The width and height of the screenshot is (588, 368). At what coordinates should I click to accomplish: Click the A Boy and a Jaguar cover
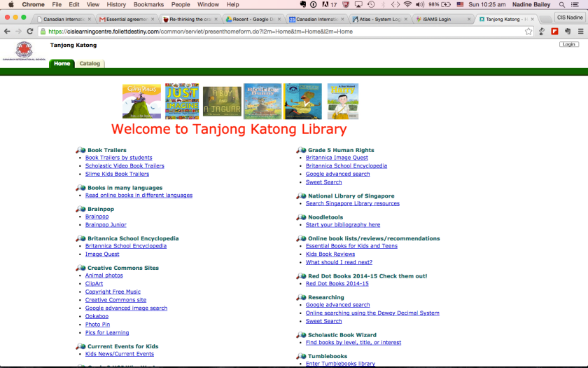click(x=222, y=102)
